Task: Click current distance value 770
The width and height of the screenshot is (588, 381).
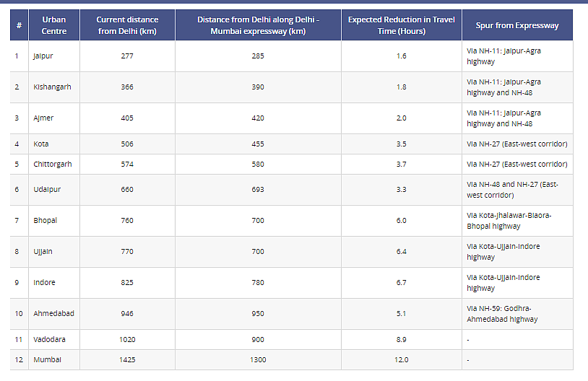Action: click(127, 251)
